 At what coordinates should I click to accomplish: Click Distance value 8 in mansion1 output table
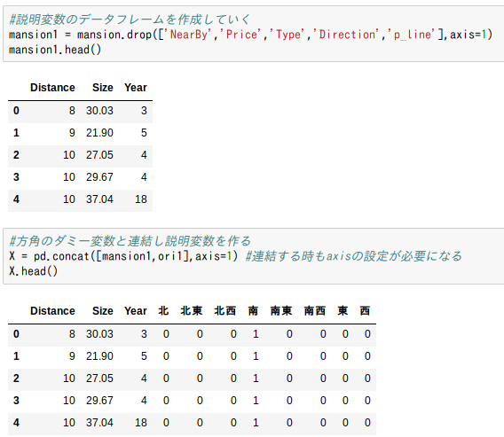pyautogui.click(x=72, y=111)
